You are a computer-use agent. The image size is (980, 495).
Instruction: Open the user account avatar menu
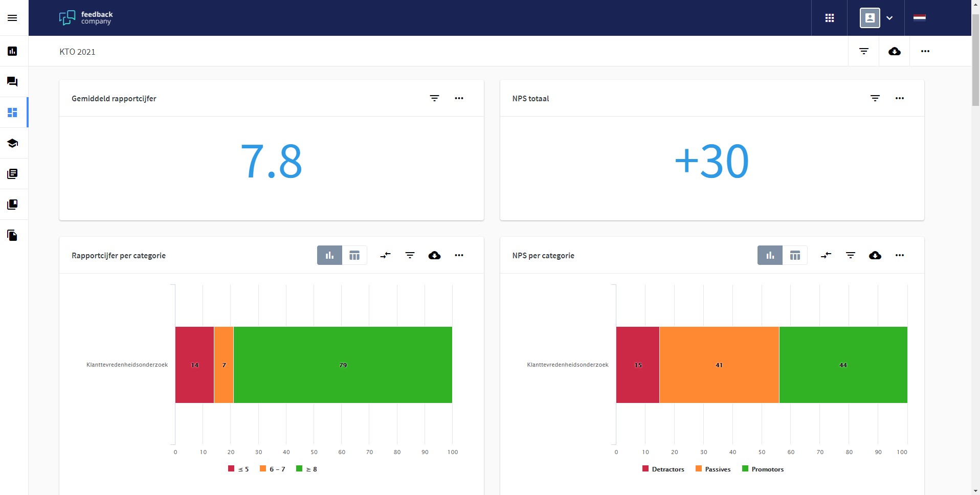pos(870,18)
